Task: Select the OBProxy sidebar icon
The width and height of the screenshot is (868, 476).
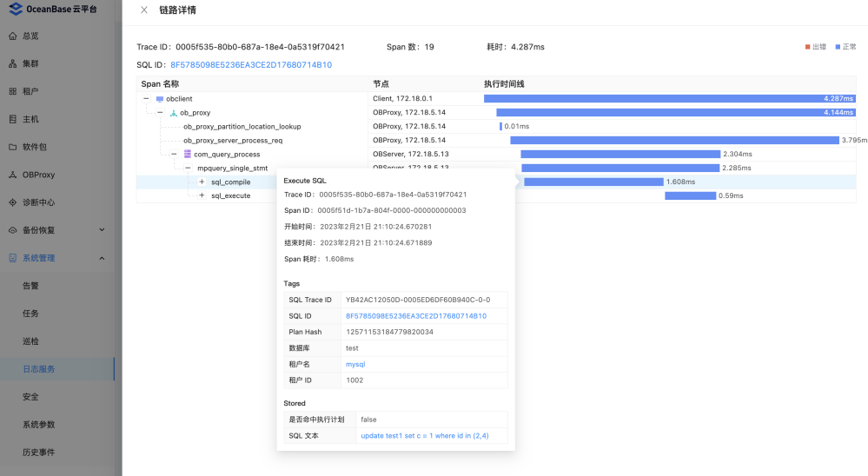Action: [x=13, y=175]
